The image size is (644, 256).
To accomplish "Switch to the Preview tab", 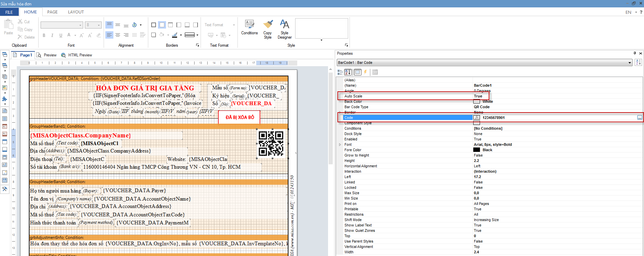I will (47, 55).
